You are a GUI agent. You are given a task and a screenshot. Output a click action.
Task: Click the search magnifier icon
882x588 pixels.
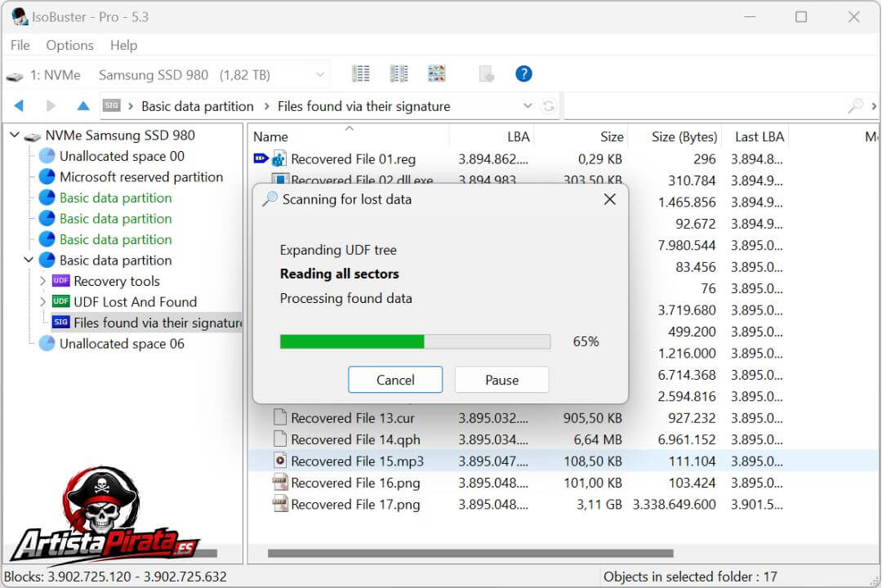tap(856, 106)
